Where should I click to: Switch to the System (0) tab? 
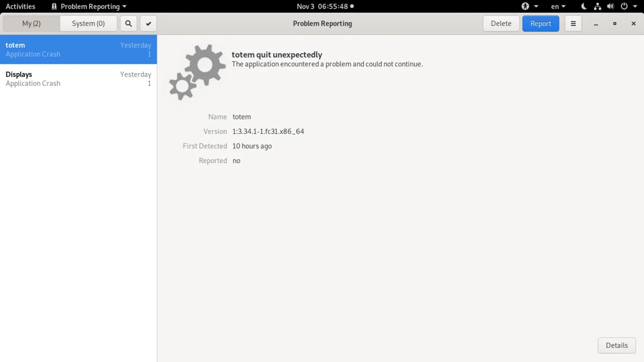point(89,24)
